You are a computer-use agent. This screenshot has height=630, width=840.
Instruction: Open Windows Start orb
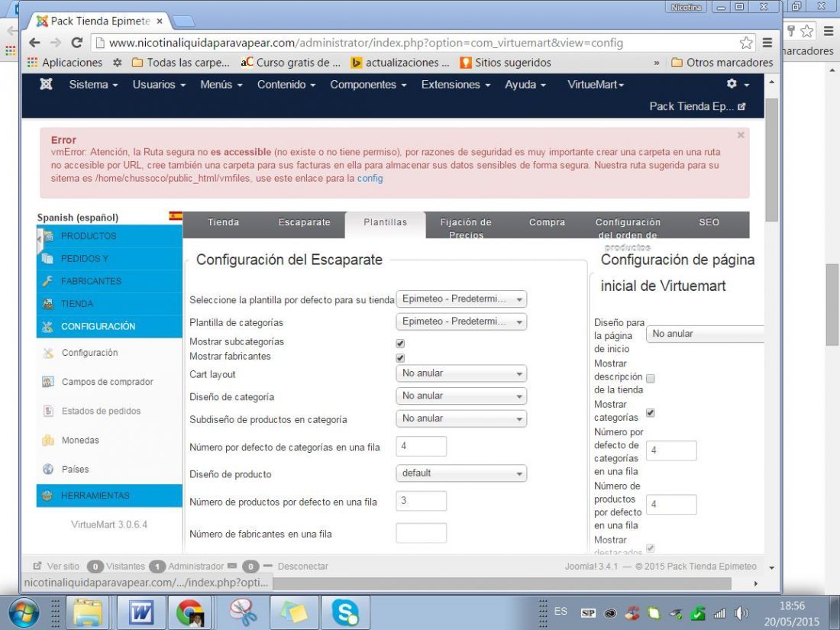click(24, 612)
